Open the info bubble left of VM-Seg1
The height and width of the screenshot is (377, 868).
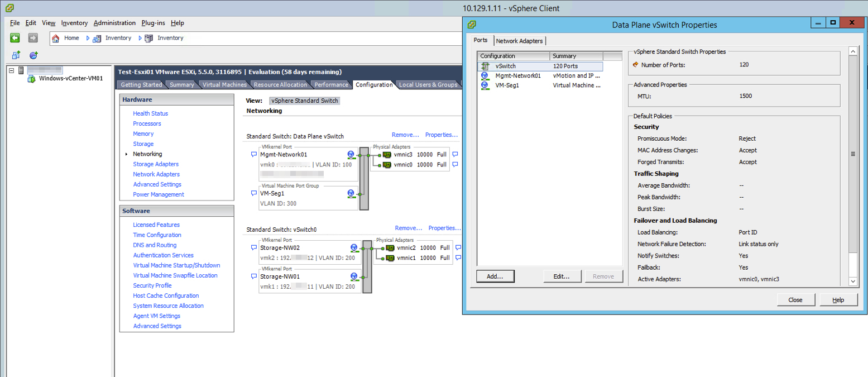[253, 193]
